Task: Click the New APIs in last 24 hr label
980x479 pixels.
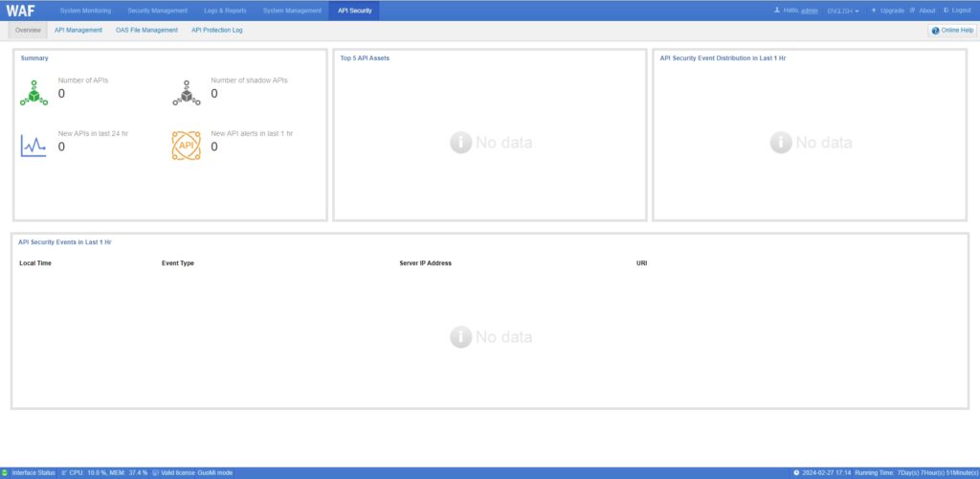Action: click(x=93, y=133)
